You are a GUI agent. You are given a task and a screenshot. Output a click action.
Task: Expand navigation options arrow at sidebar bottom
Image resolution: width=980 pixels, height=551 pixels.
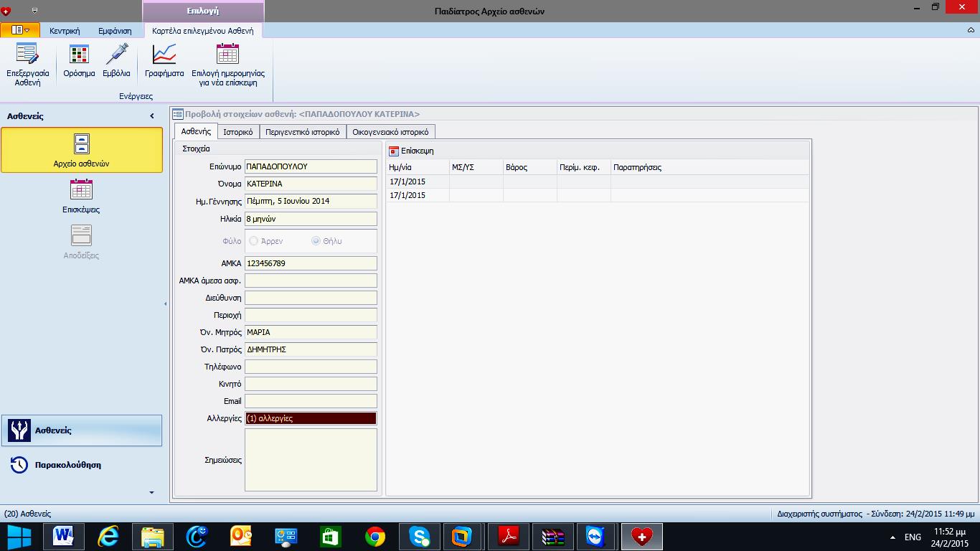151,493
